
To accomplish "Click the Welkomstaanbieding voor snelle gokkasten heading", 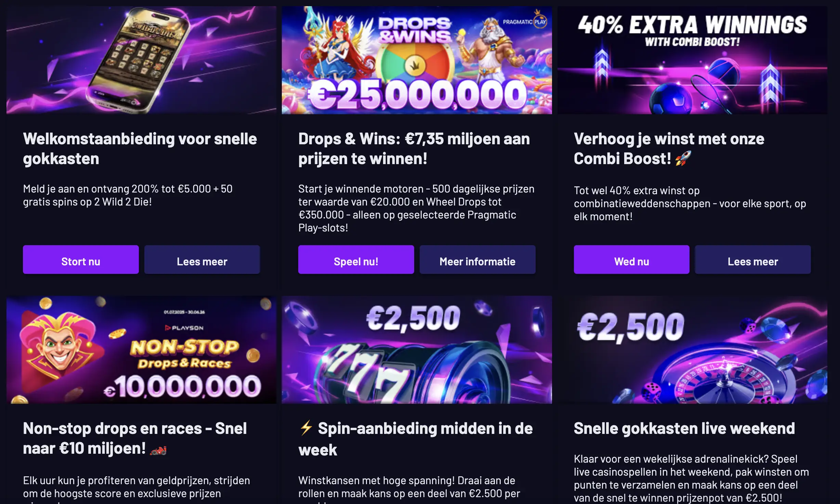I will pyautogui.click(x=140, y=149).
